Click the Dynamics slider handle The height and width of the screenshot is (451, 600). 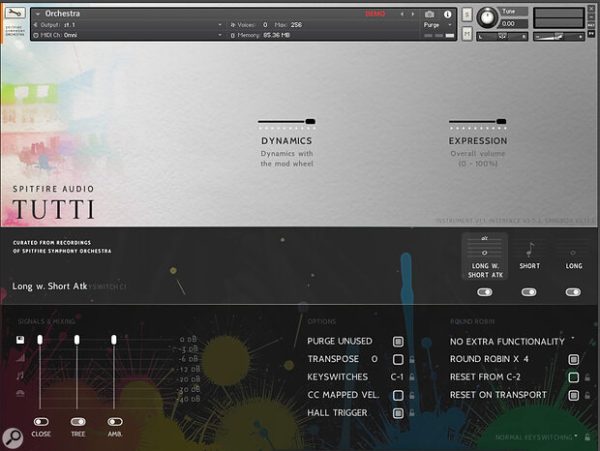click(310, 122)
